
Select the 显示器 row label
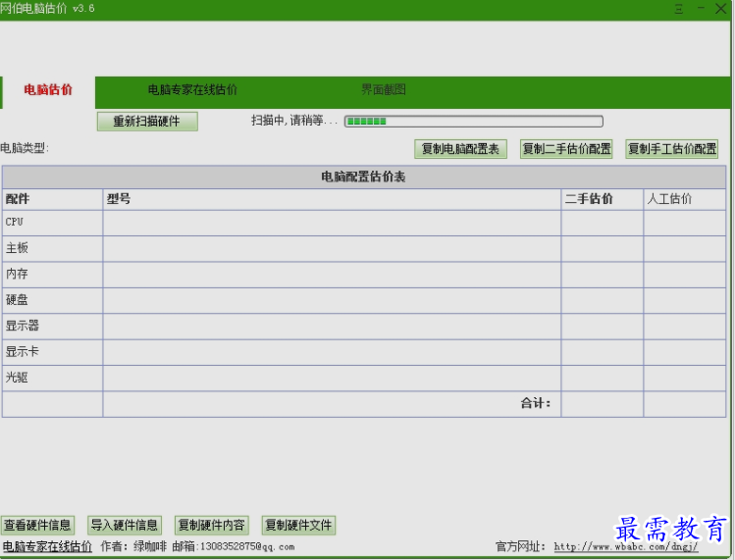(x=22, y=326)
